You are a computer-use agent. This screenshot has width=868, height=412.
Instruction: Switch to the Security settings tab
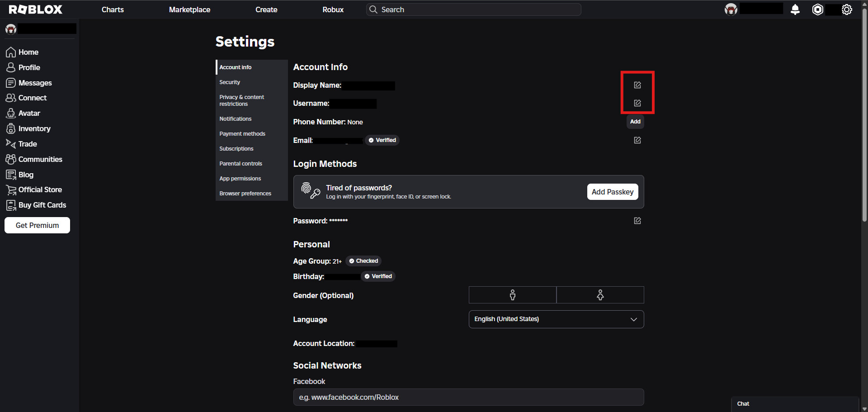coord(230,82)
